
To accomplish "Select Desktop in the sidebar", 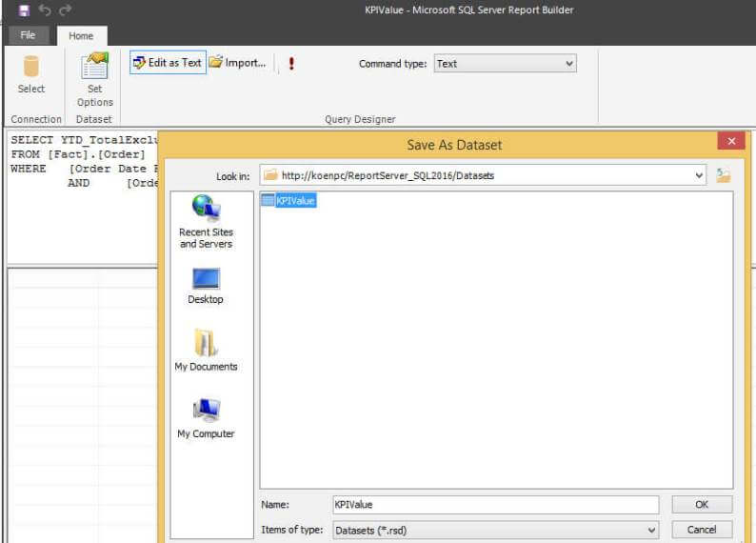I will click(x=206, y=286).
